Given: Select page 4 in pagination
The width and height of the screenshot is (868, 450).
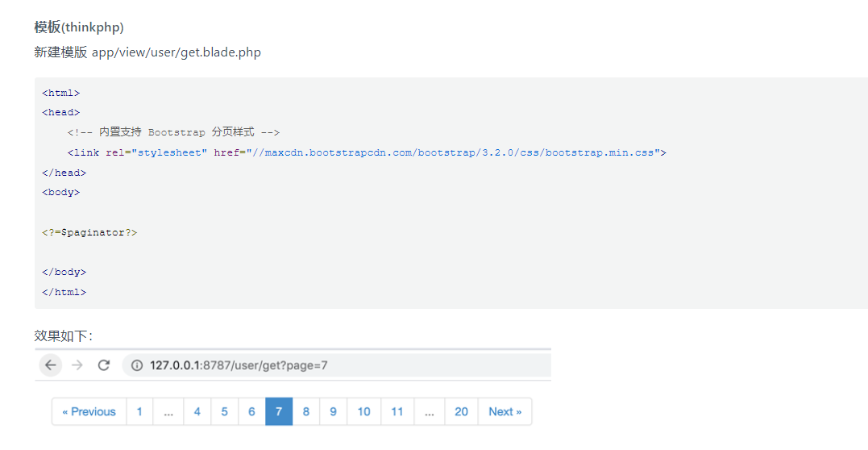Looking at the screenshot, I should [197, 412].
